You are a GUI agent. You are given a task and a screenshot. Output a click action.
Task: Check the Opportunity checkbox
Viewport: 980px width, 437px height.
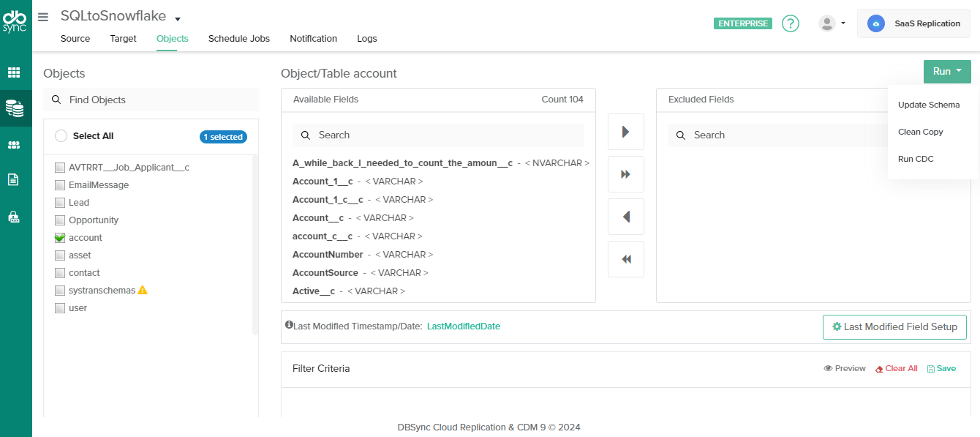click(60, 220)
